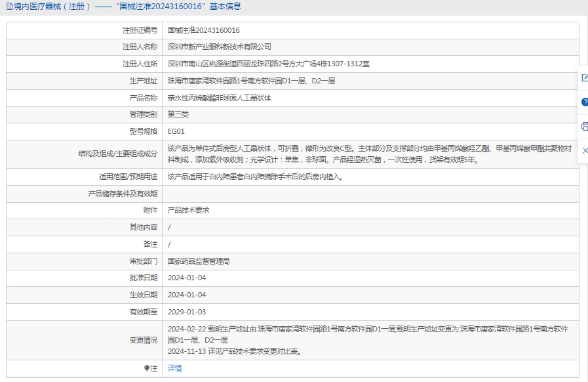Click 产品技术要求 in the 附件 row
The height and width of the screenshot is (382, 588).
click(189, 211)
